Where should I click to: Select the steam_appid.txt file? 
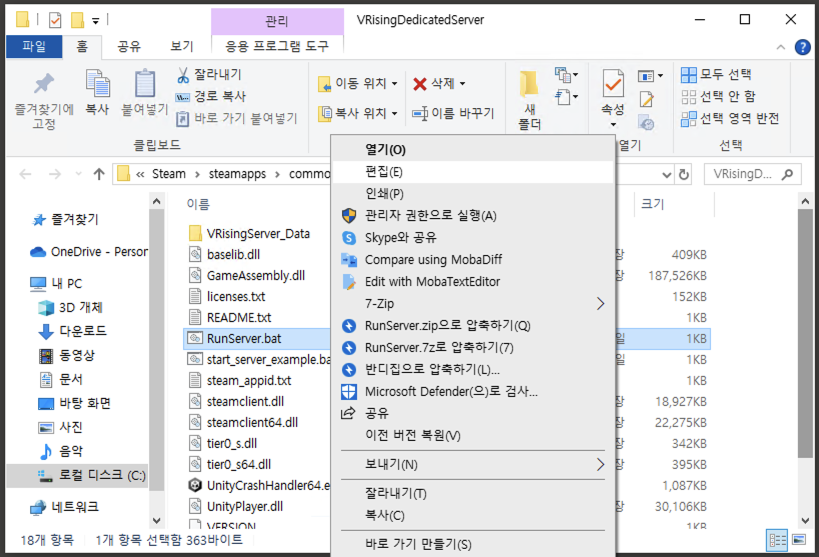click(240, 380)
